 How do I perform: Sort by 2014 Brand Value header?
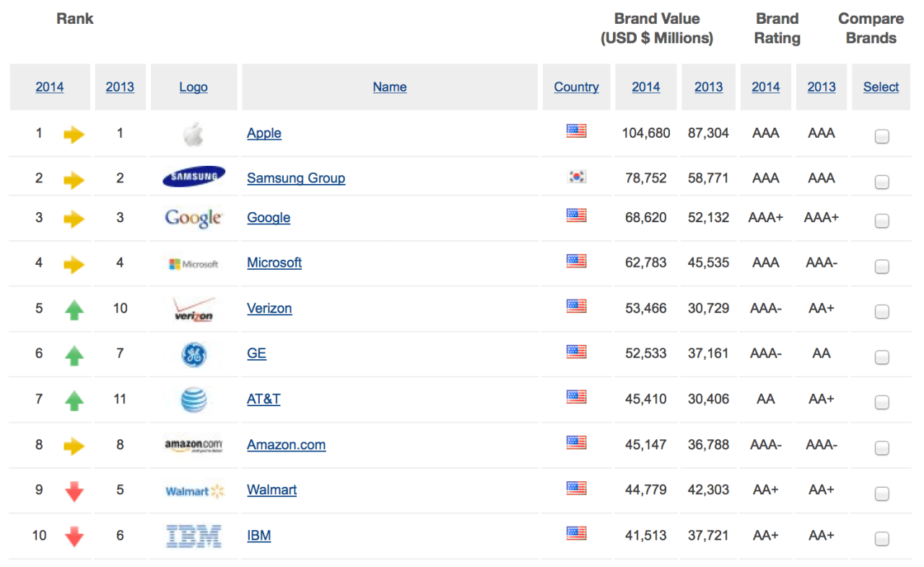[645, 87]
